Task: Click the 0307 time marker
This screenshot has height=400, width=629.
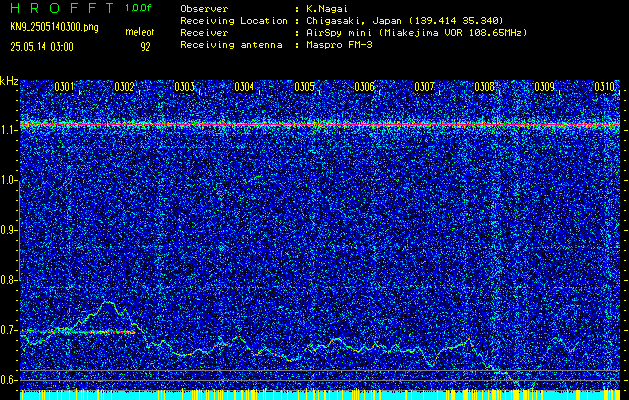Action: [x=424, y=87]
